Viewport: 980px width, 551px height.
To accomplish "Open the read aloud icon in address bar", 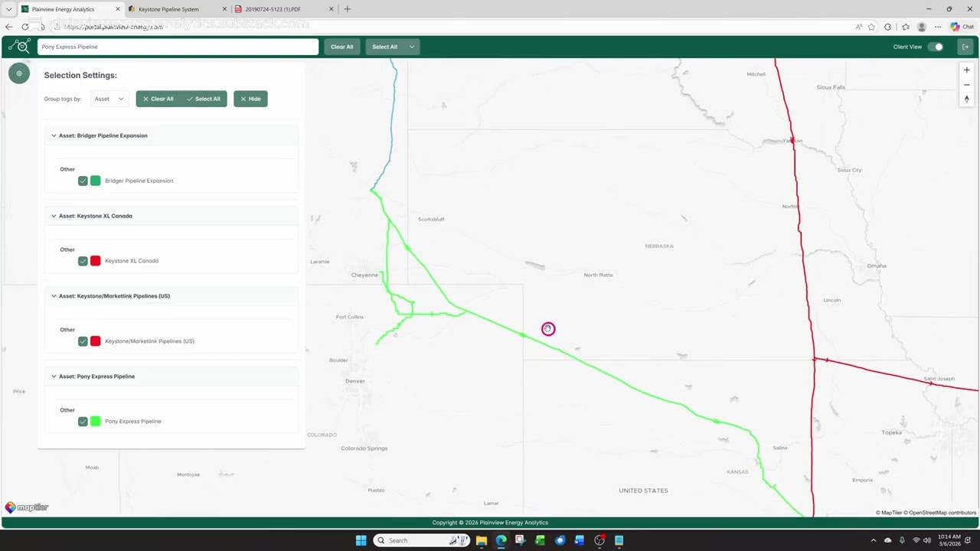I will point(859,27).
